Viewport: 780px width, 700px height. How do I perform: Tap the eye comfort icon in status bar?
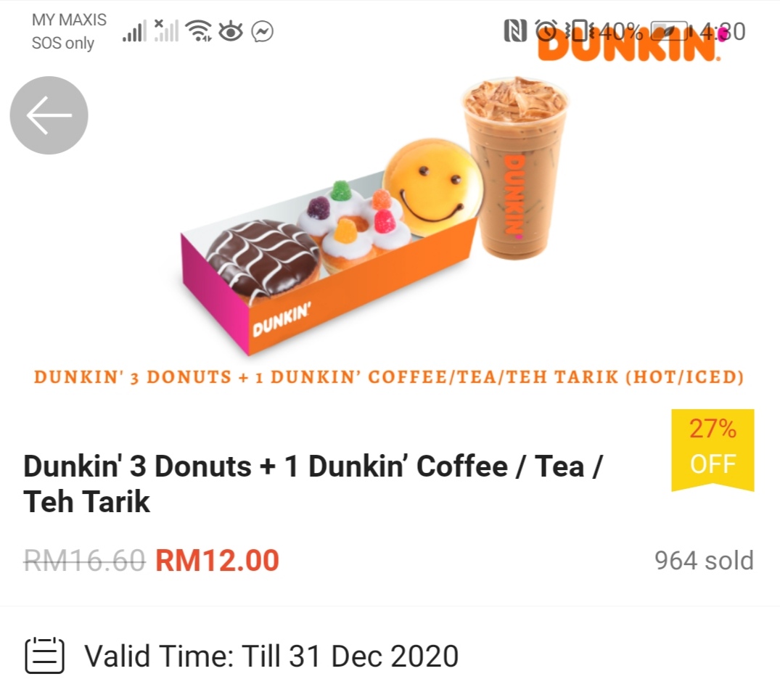click(231, 31)
